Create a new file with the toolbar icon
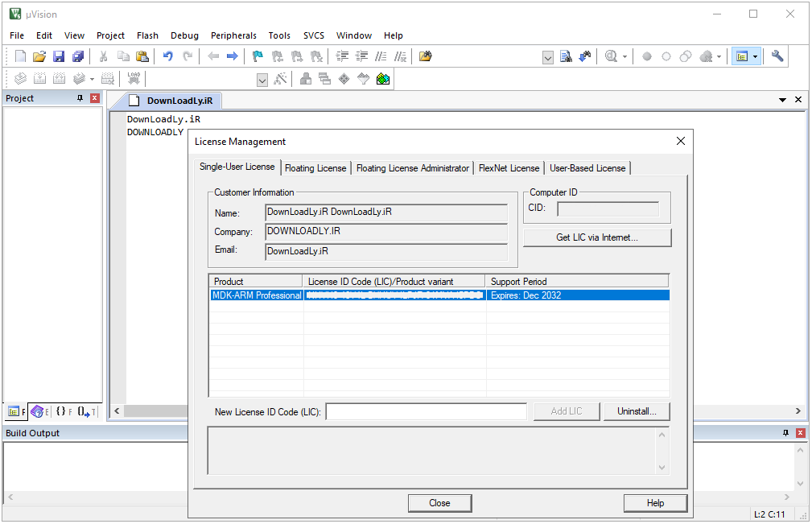 tap(20, 56)
